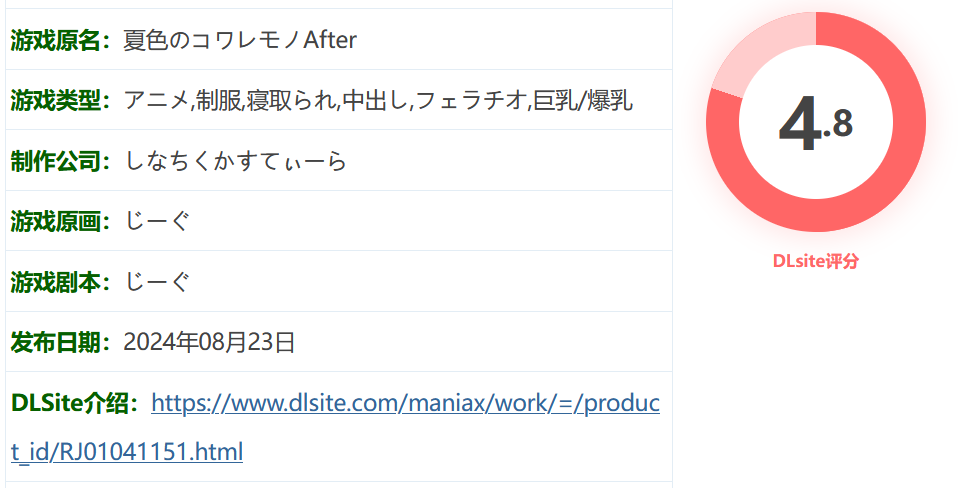Click the 4.8 rating score number
This screenshot has height=488, width=958.
pyautogui.click(x=816, y=126)
